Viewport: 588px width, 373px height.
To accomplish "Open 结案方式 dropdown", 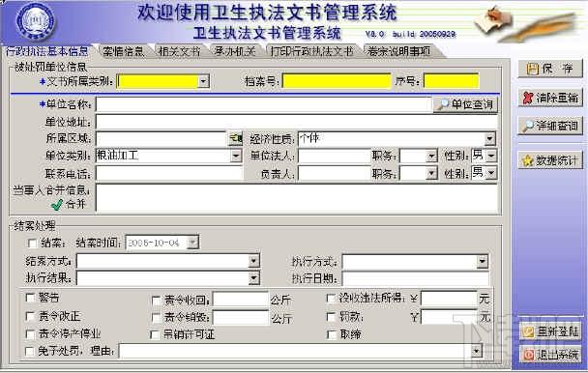I will coord(254,261).
